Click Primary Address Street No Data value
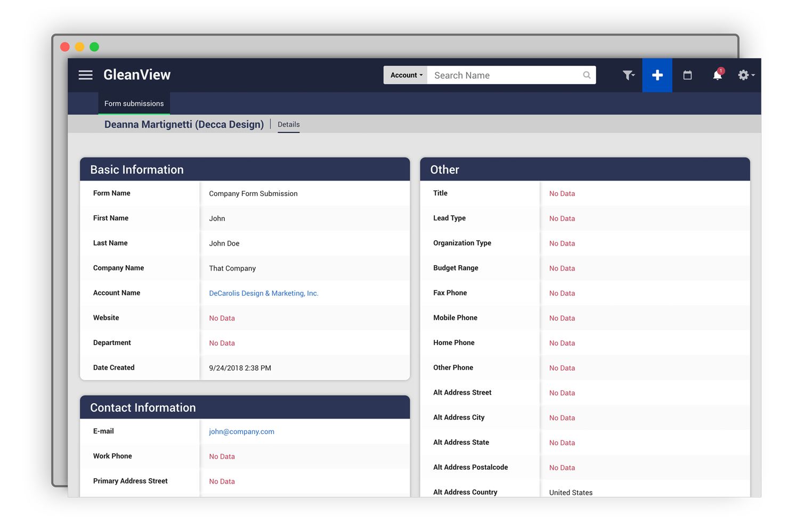Viewport: 812px width, 531px height. click(222, 481)
